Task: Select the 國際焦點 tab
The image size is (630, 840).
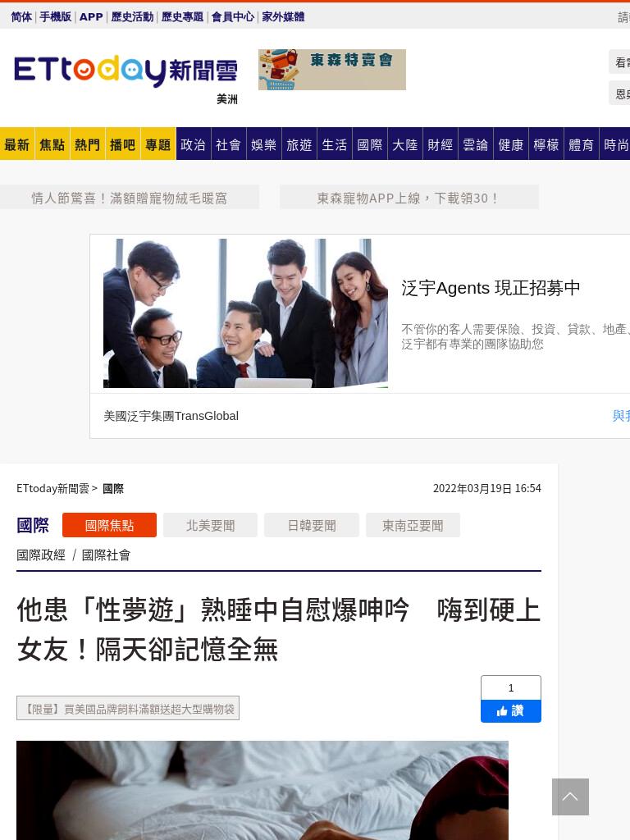Action: pos(109,525)
